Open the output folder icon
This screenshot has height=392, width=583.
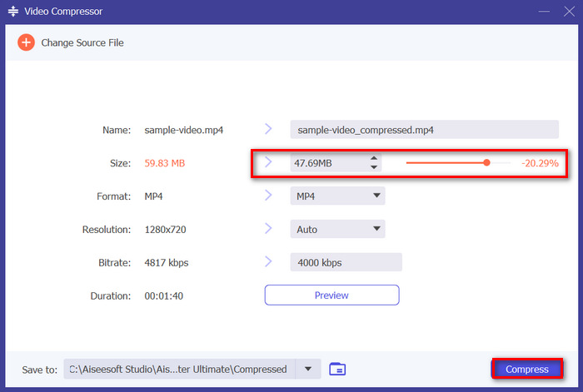coord(337,369)
